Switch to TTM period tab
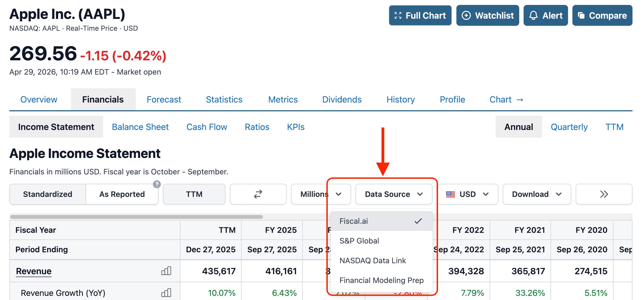Image resolution: width=644 pixels, height=300 pixels. pos(615,127)
